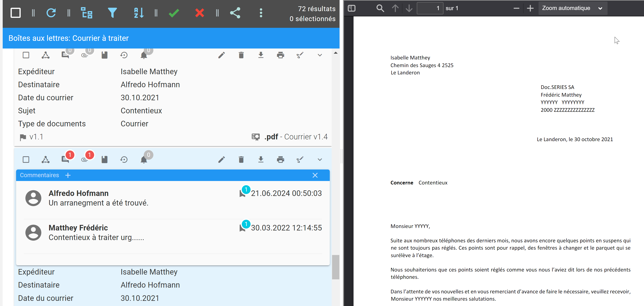This screenshot has height=306, width=644.
Task: Open history icon on first document card
Action: (x=124, y=55)
